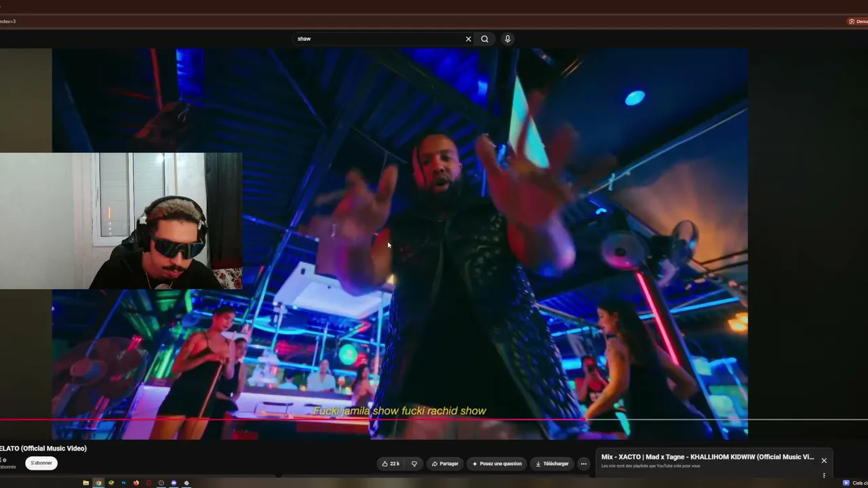Open the three-dot more actions menu
The width and height of the screenshot is (868, 488).
tap(583, 464)
